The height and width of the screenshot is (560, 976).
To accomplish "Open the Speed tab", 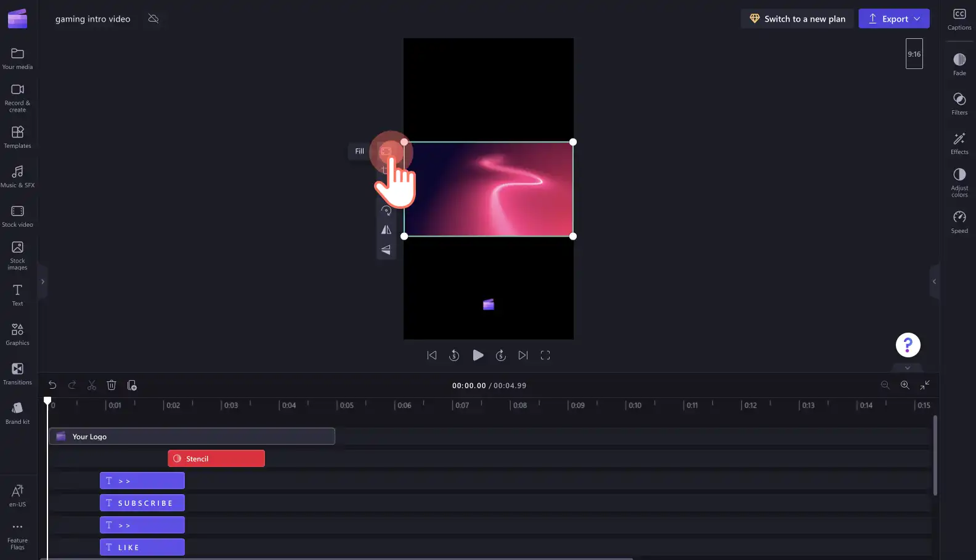I will 959,222.
